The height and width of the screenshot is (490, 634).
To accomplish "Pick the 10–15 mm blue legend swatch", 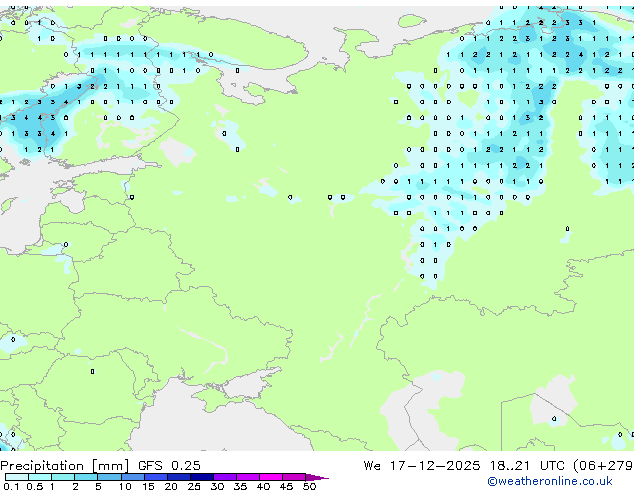I will pyautogui.click(x=132, y=477).
